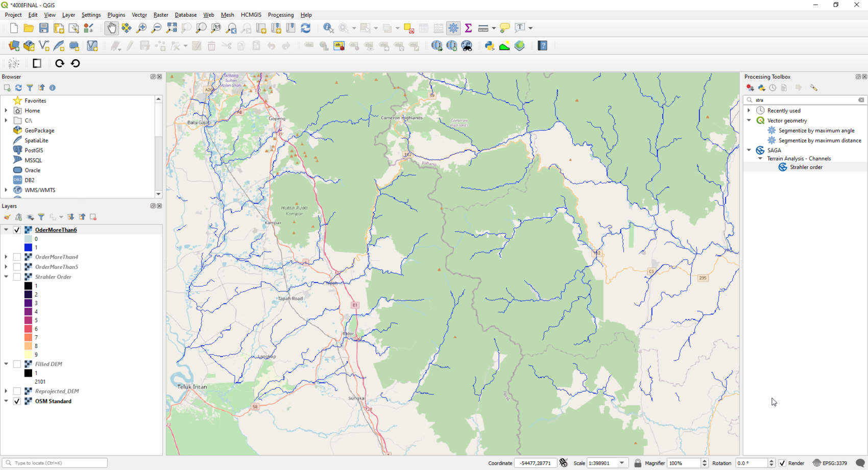Viewport: 868px width, 470px height.
Task: Show the Strahler Order layer
Action: 17,277
